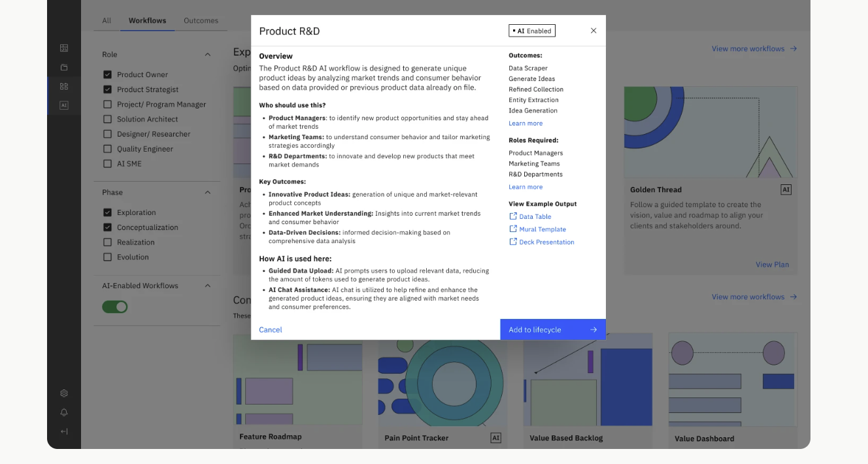Select the folder icon in the sidebar
Image resolution: width=868 pixels, height=464 pixels.
(63, 67)
